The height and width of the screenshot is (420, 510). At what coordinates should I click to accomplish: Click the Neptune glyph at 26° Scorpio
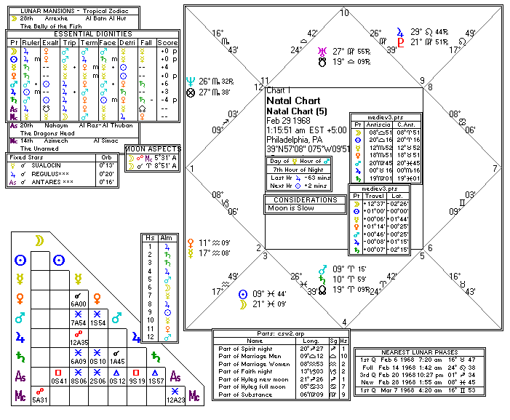(191, 81)
